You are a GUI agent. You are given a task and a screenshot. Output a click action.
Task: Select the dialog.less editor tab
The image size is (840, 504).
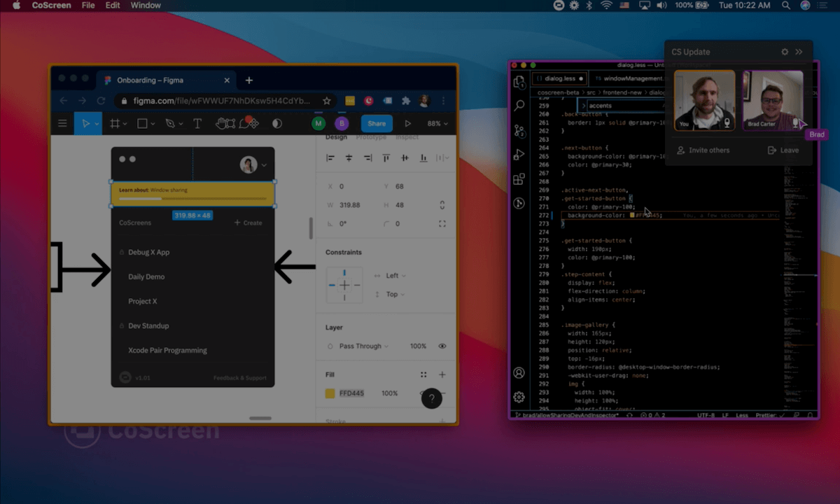click(x=559, y=78)
